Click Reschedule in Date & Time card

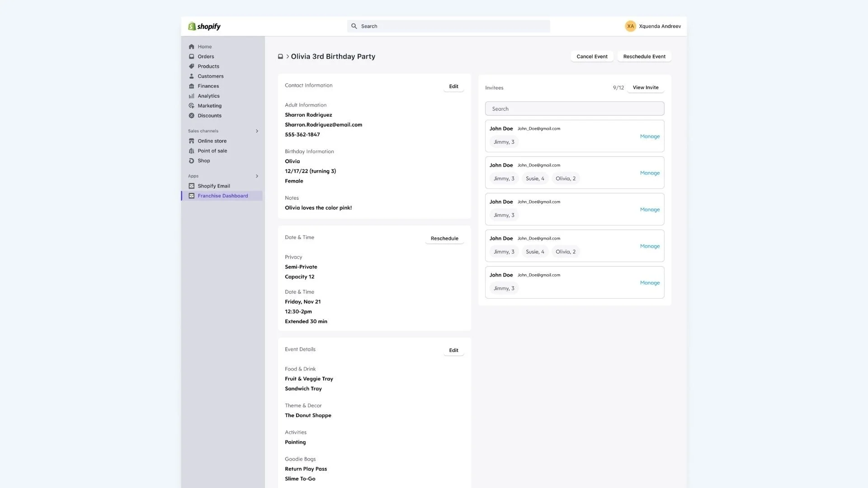tap(444, 239)
